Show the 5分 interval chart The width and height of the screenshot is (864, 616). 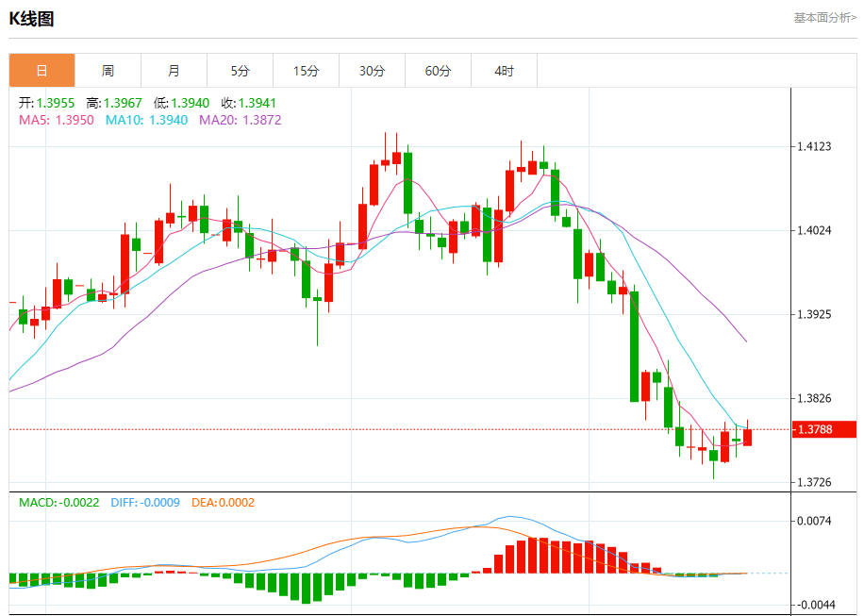coord(240,71)
